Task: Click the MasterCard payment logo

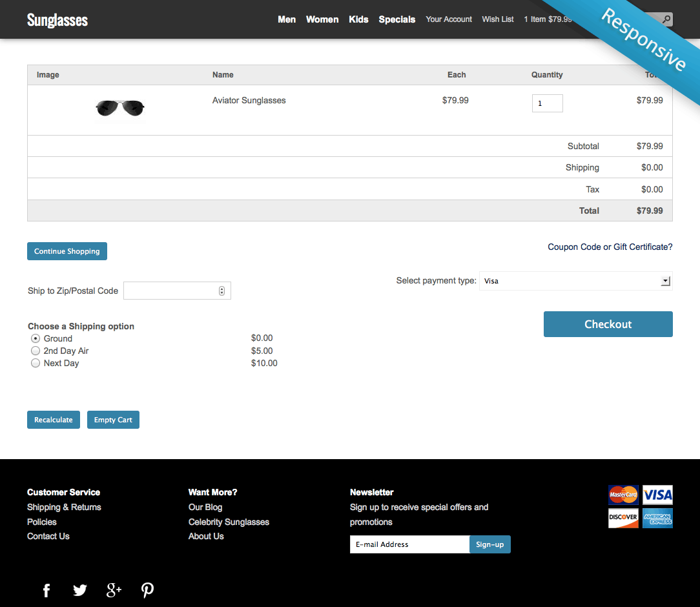Action: pos(623,495)
